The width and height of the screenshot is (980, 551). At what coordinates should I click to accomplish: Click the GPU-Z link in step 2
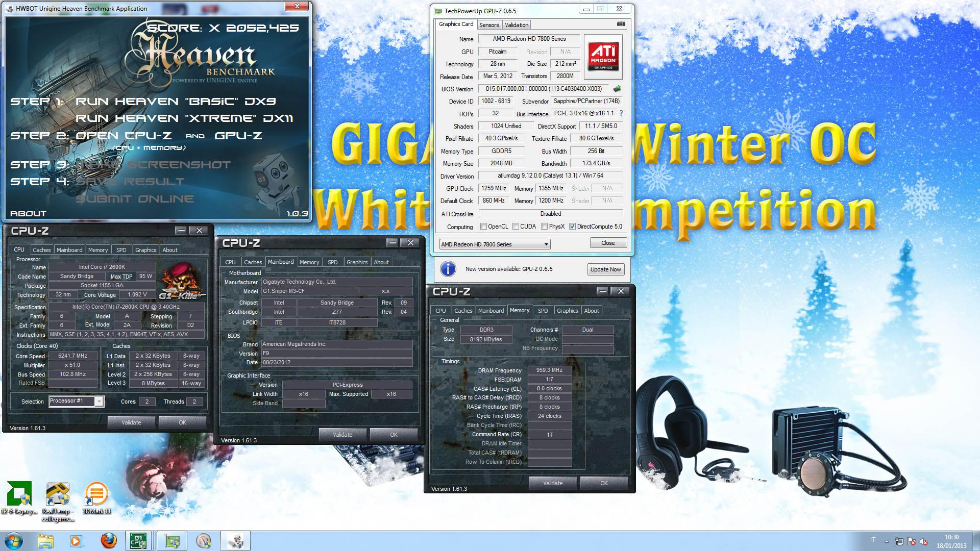(238, 135)
